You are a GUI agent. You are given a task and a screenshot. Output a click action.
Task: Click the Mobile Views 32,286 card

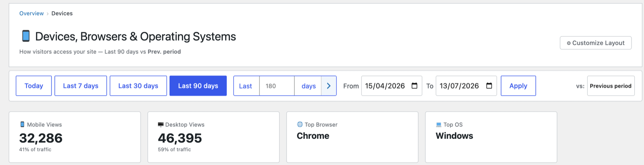[75, 137]
